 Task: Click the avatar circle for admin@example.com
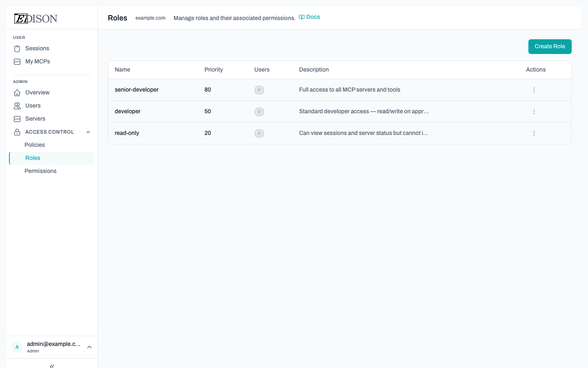[x=17, y=347]
